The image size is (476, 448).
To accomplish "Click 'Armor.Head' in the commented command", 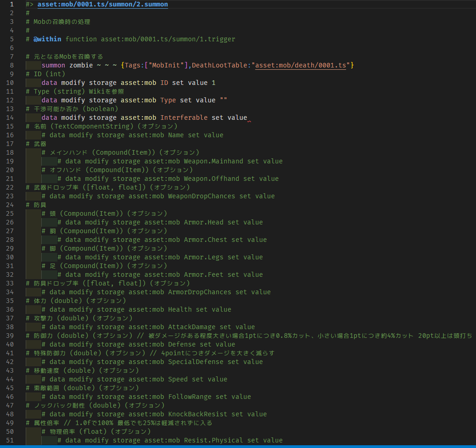I will [203, 222].
